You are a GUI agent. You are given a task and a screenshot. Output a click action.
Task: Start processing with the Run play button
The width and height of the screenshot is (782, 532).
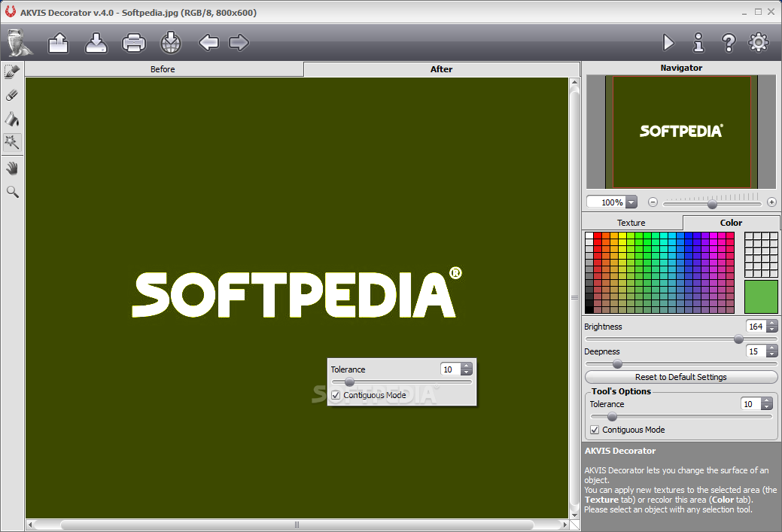pyautogui.click(x=668, y=42)
